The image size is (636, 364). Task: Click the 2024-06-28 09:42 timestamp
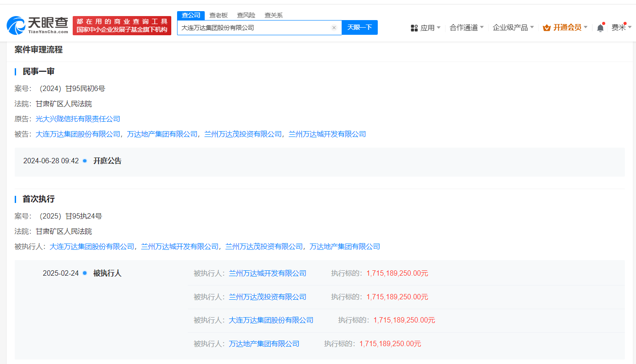pyautogui.click(x=51, y=161)
